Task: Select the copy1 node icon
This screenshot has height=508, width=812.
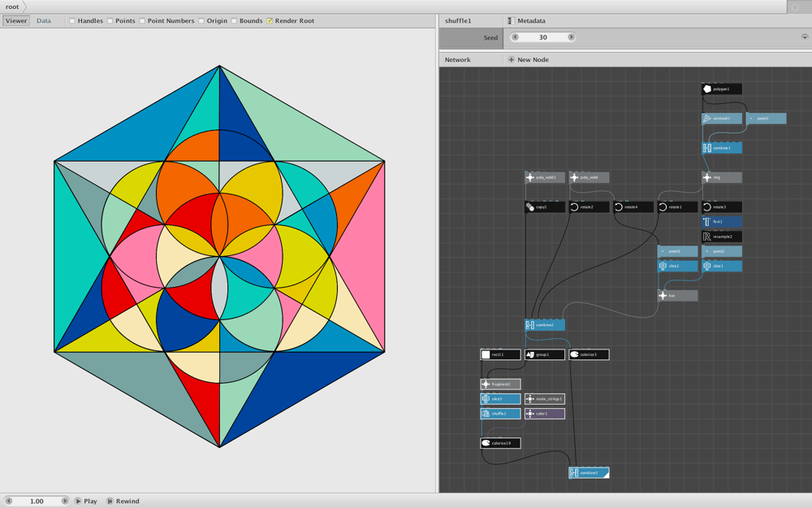Action: (529, 207)
